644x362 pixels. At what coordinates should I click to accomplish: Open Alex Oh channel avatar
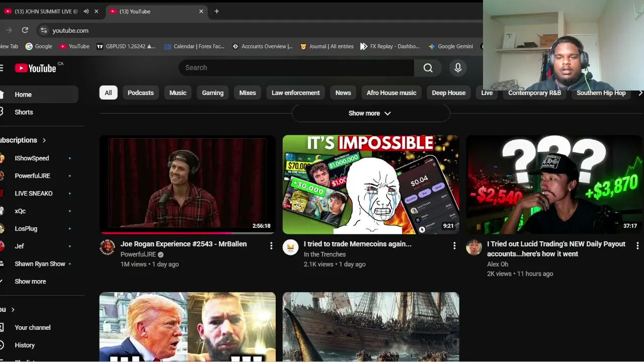pyautogui.click(x=474, y=247)
